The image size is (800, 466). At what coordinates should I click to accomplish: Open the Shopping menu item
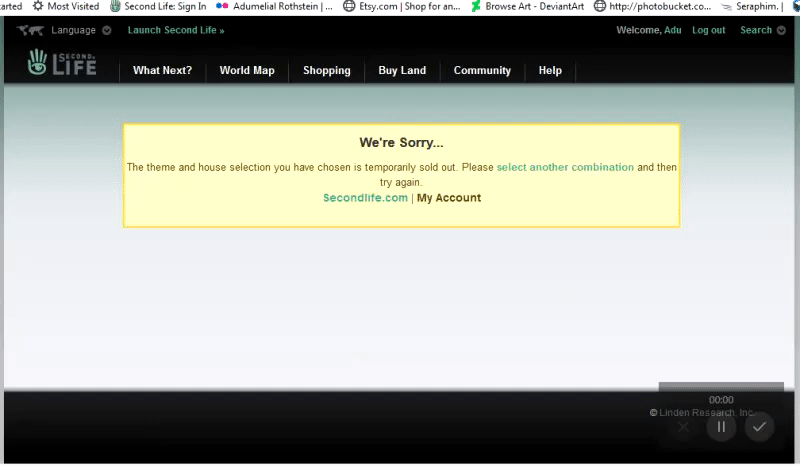(327, 70)
